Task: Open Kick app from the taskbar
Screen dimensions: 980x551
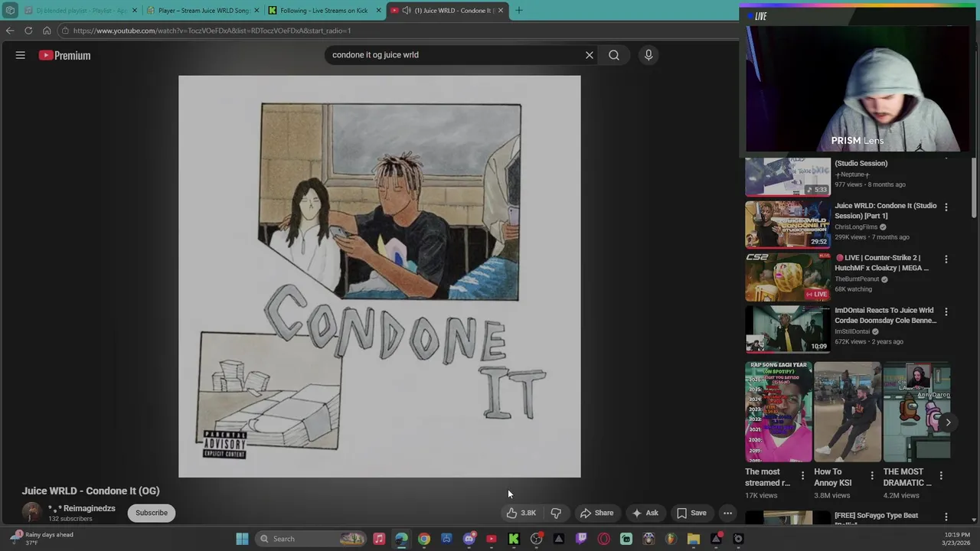Action: [x=514, y=539]
